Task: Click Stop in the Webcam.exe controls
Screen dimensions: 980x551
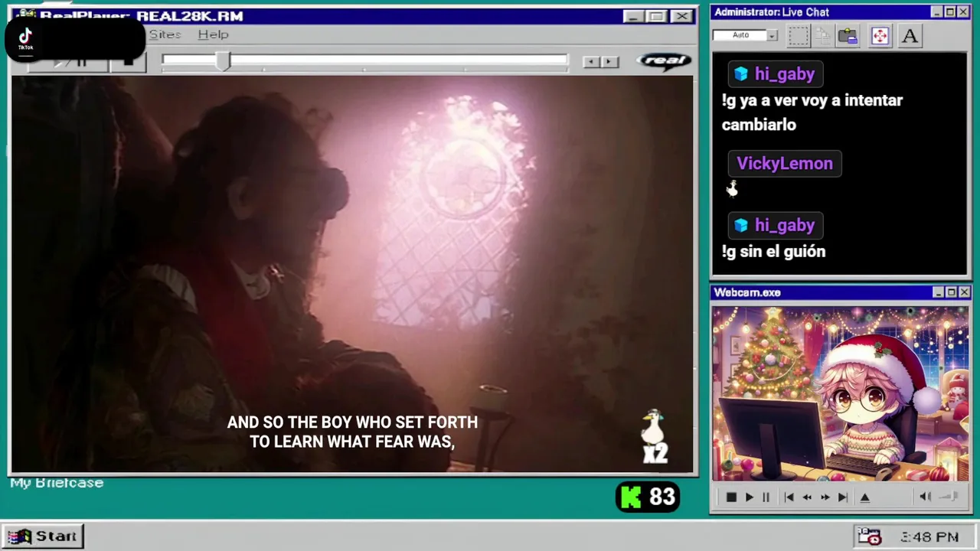Action: (731, 497)
